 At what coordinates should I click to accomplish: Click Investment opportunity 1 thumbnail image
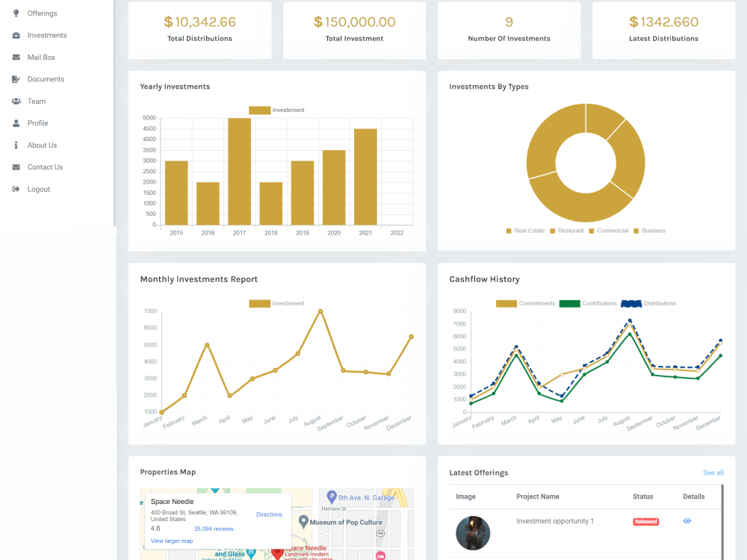pos(473,533)
